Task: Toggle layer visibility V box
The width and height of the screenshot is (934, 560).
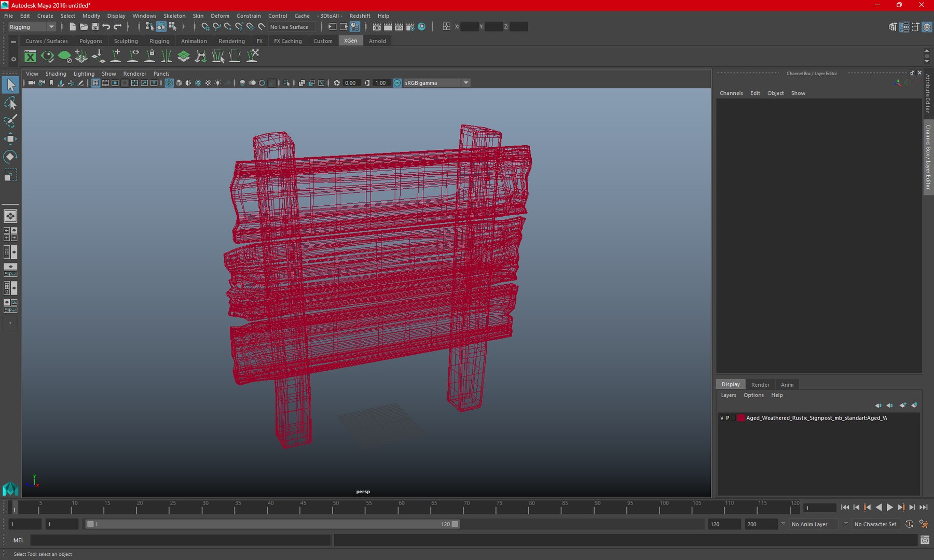Action: tap(722, 418)
